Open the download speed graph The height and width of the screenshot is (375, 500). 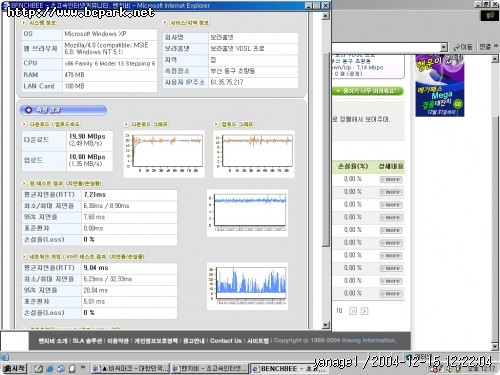click(164, 154)
